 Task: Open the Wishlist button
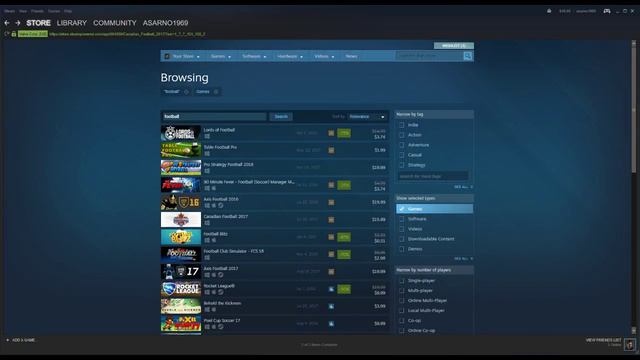click(454, 46)
